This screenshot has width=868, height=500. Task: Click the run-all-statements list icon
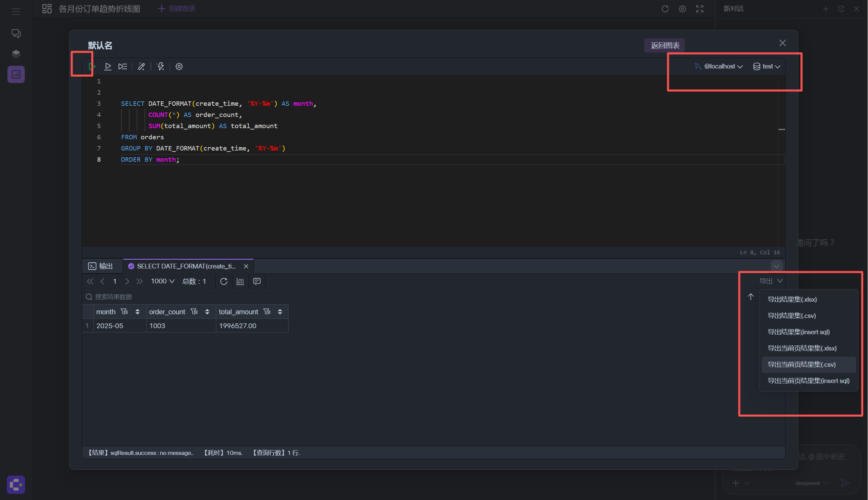(123, 66)
